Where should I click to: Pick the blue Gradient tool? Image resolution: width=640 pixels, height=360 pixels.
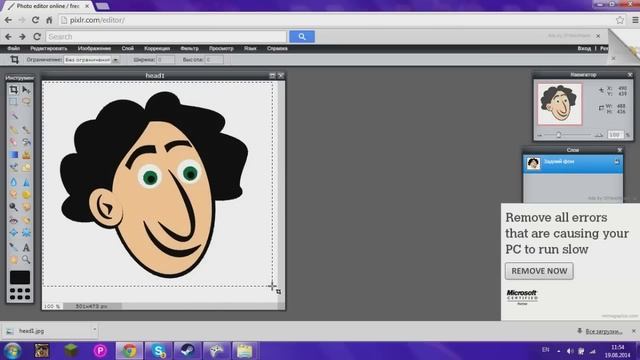click(13, 155)
